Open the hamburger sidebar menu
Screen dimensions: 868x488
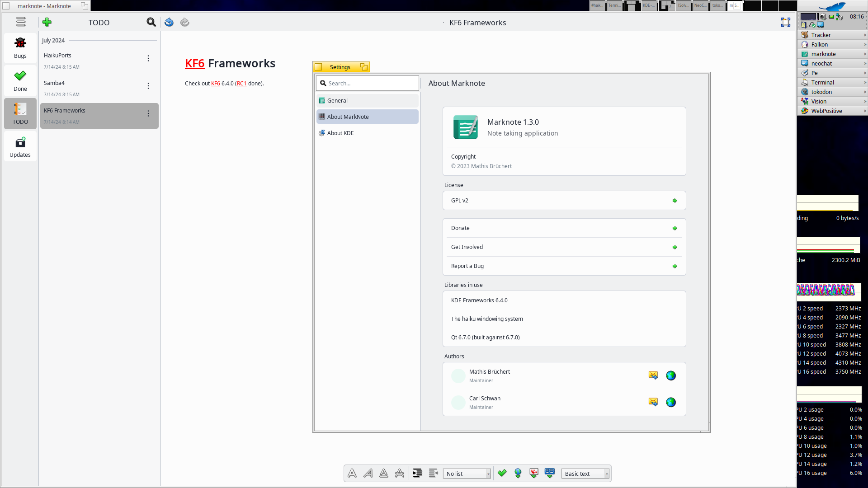(21, 22)
